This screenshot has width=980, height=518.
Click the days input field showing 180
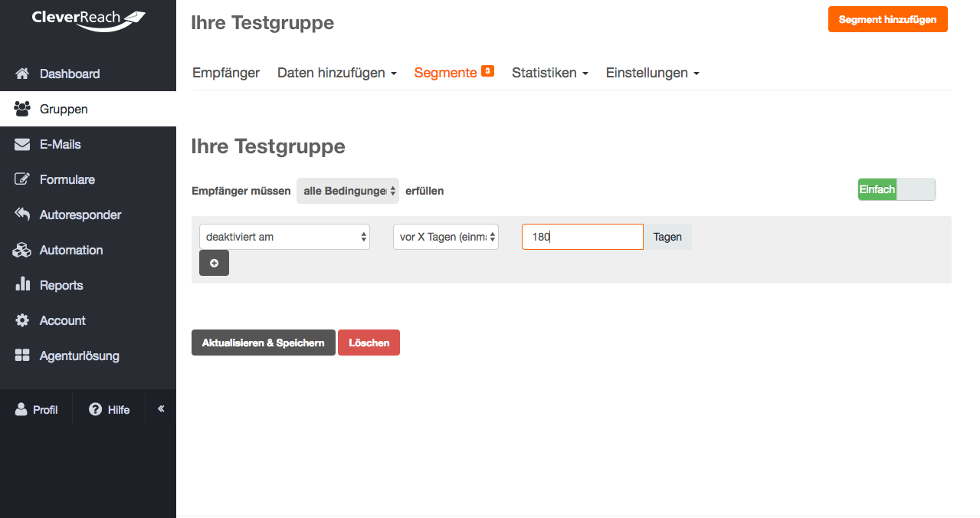coord(582,237)
